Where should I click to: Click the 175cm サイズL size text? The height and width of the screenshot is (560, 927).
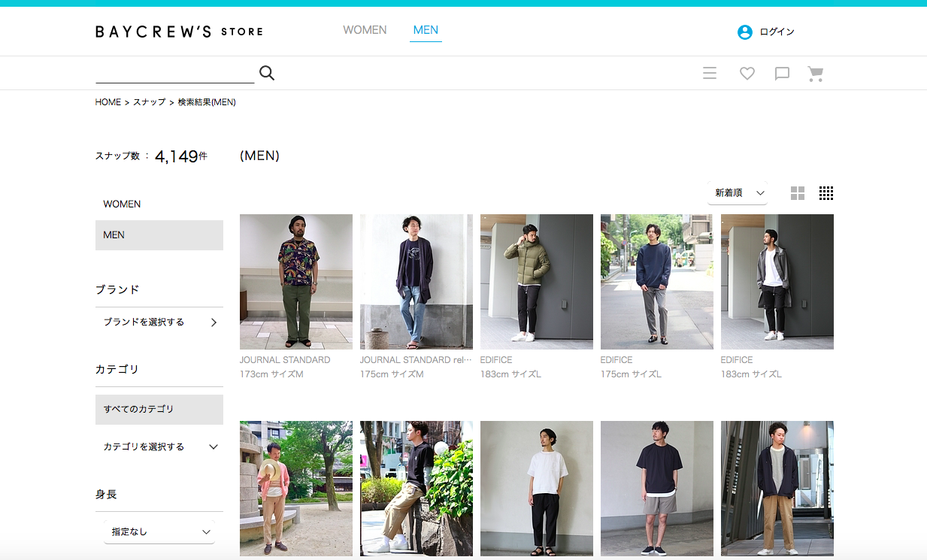[631, 374]
